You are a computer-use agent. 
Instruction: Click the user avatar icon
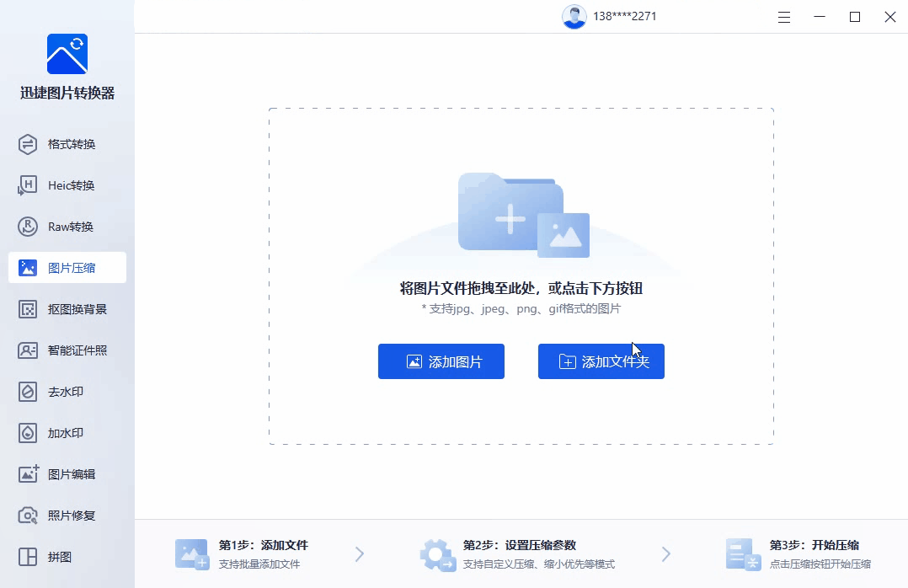pos(574,17)
